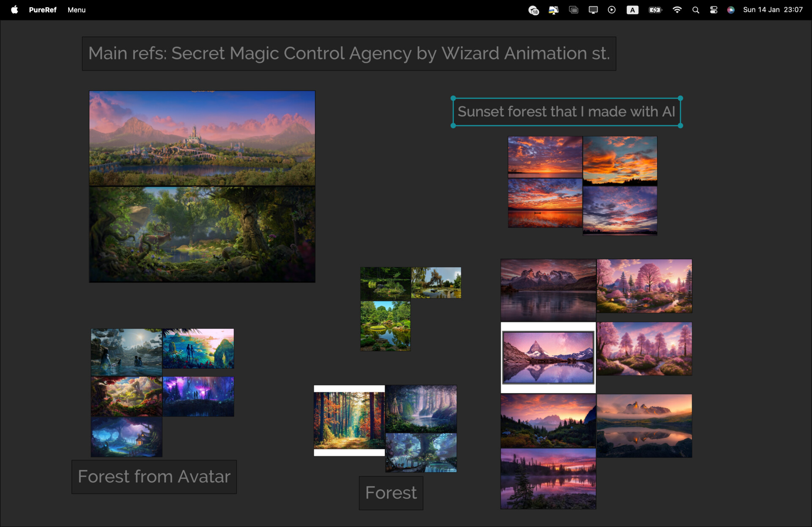Image resolution: width=812 pixels, height=527 pixels.
Task: Open the Menu item in menu bar
Action: click(x=77, y=10)
